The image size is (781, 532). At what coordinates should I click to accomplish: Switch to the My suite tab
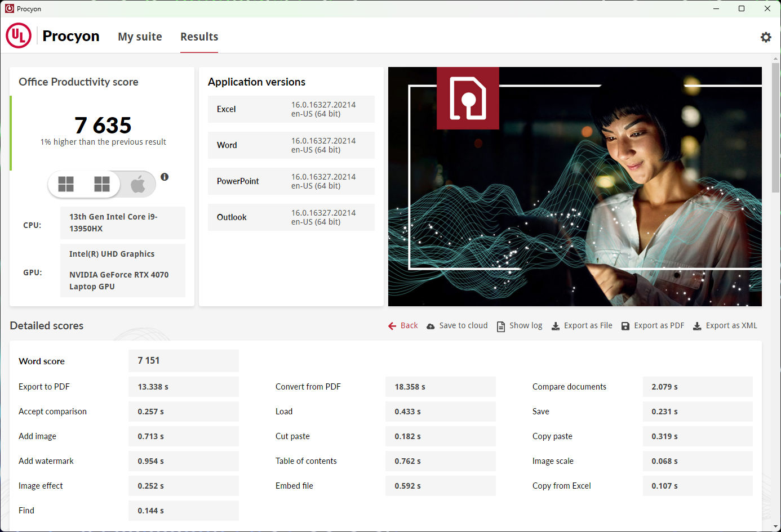(140, 37)
